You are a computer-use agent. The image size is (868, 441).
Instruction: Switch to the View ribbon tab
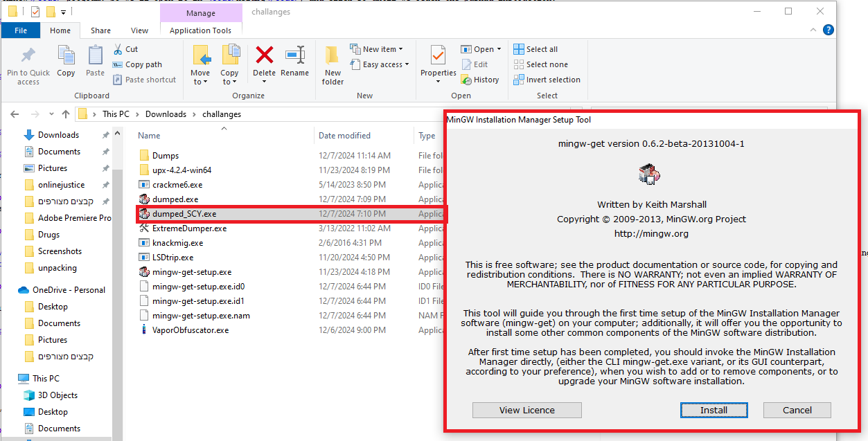140,30
